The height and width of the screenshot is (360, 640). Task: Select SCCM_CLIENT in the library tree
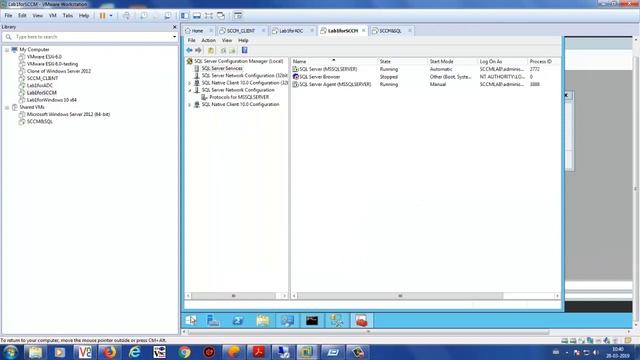42,78
